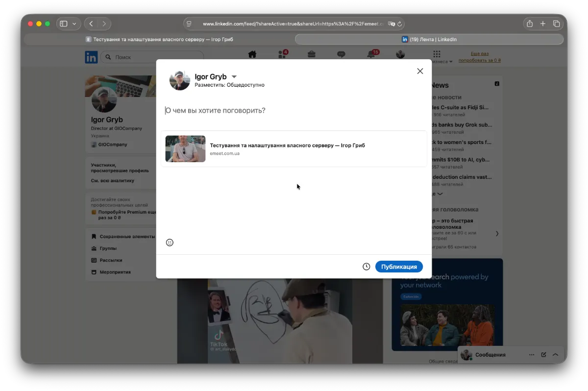Expand the Сообщения messaging panel chevron

(555, 355)
